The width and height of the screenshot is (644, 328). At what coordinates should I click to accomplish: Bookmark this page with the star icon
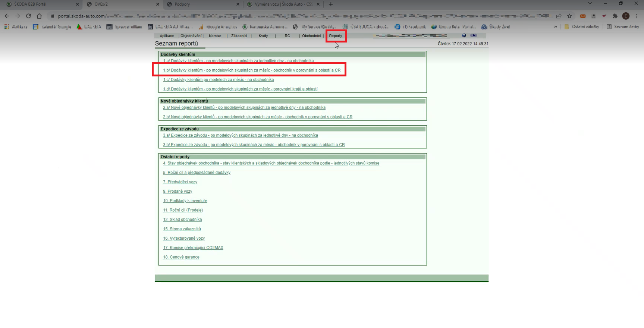[569, 16]
